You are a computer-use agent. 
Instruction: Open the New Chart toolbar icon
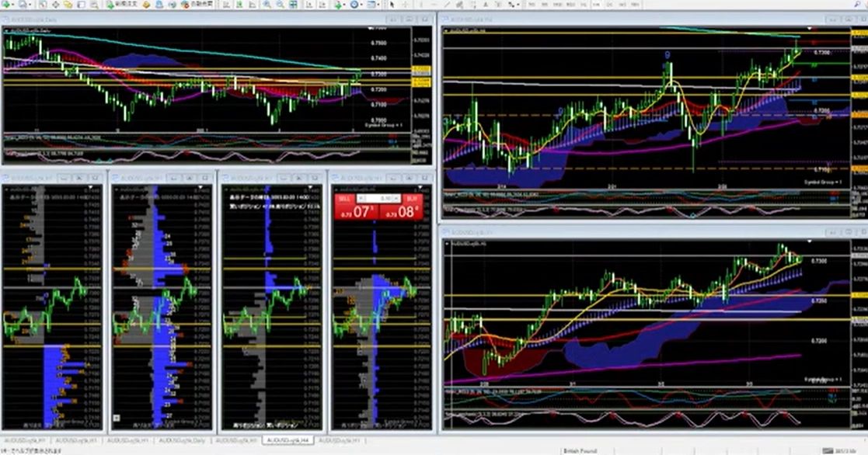click(x=7, y=5)
